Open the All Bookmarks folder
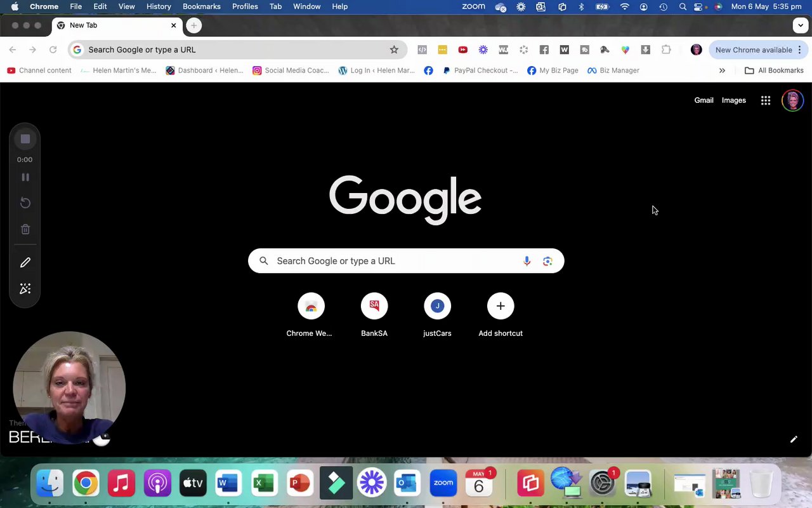The height and width of the screenshot is (508, 812). (x=774, y=70)
